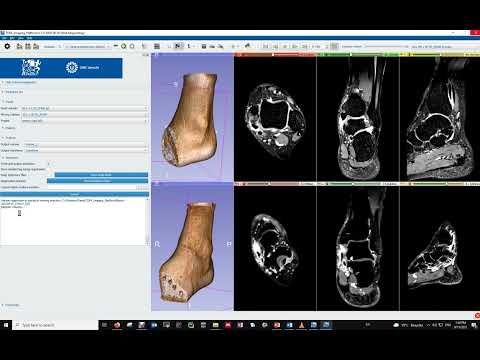The width and height of the screenshot is (480, 360).
Task: Click the red error icon in status bar
Action: tap(477, 315)
